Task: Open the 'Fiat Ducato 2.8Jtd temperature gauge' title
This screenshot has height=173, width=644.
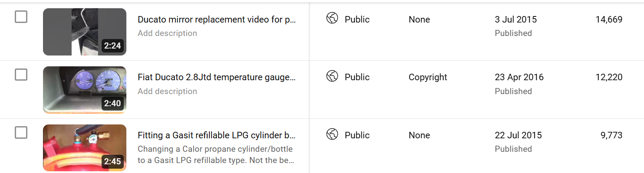Action: coord(217,78)
